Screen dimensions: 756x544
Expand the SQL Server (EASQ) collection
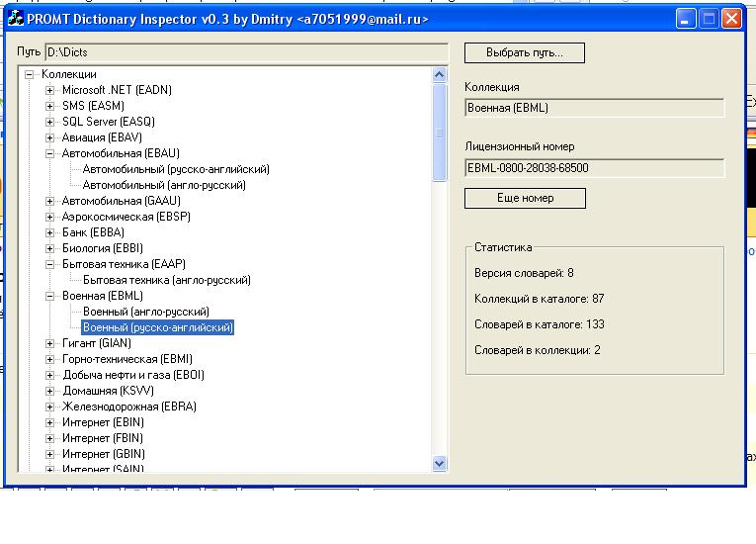click(49, 122)
